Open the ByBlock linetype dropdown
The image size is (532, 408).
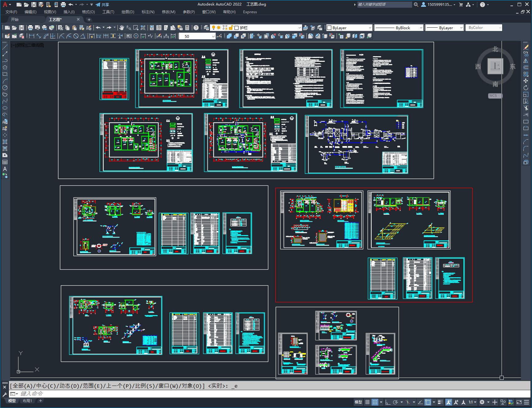399,28
